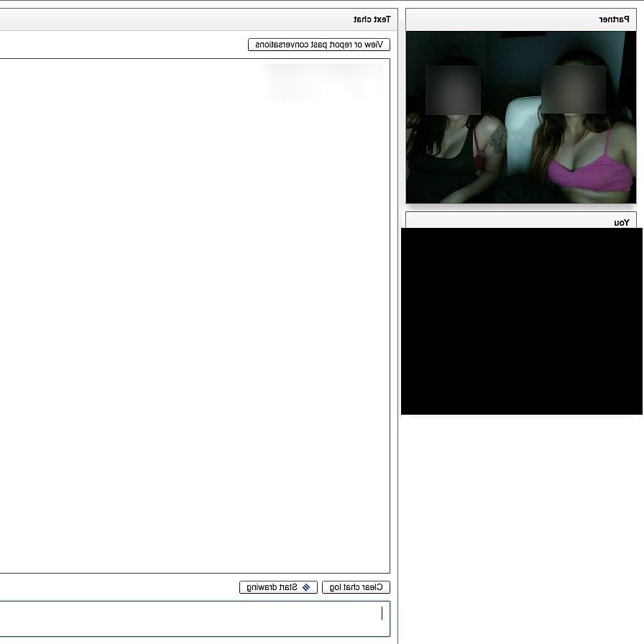Click the You webcam video
644x644 pixels.
[522, 321]
